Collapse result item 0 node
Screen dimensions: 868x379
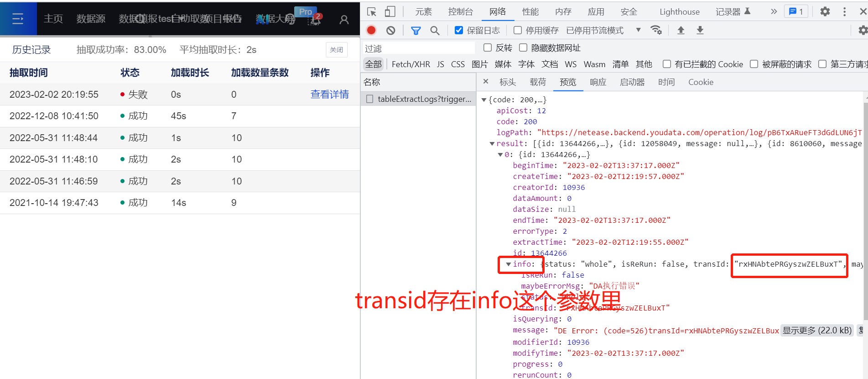tap(500, 154)
